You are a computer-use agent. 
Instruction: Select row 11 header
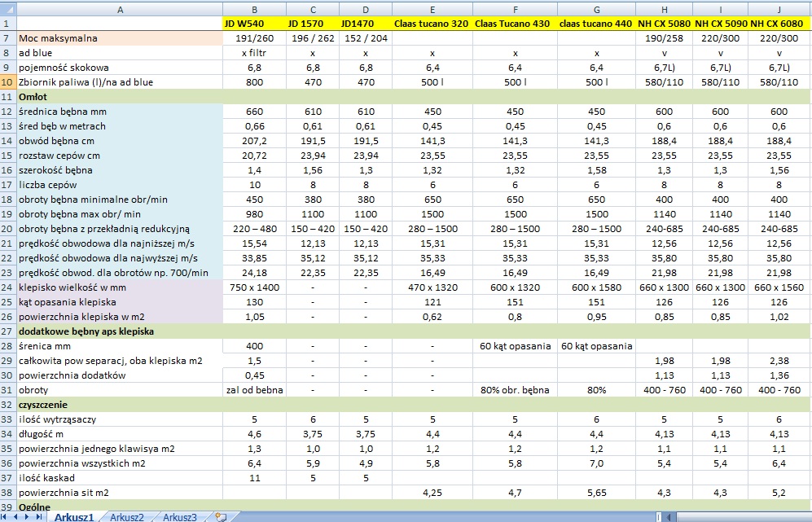pos(8,97)
